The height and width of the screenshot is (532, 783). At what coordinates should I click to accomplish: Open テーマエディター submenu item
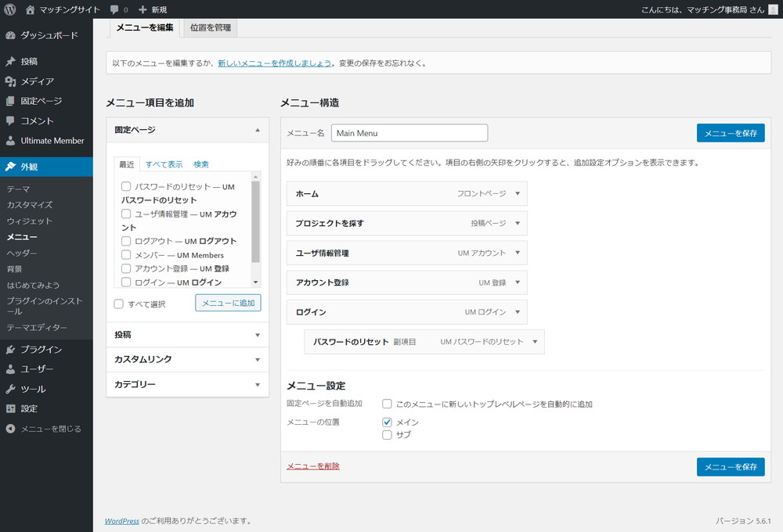[x=37, y=327]
